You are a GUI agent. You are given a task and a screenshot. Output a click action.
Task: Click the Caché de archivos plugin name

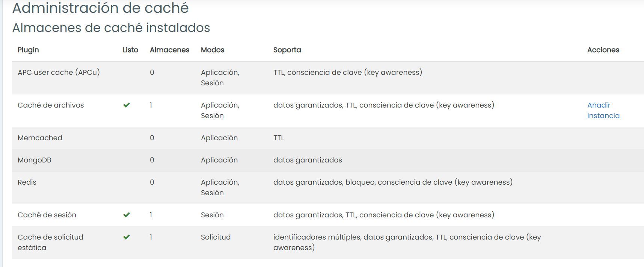pos(51,105)
